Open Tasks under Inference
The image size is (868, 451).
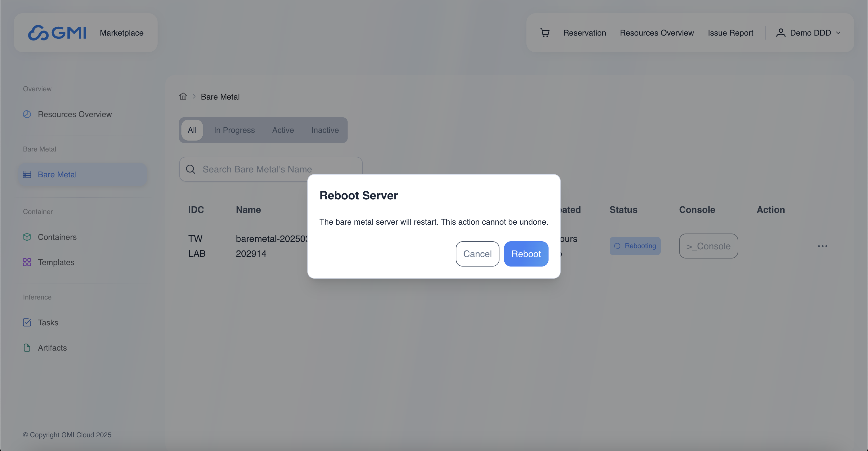pyautogui.click(x=83, y=323)
